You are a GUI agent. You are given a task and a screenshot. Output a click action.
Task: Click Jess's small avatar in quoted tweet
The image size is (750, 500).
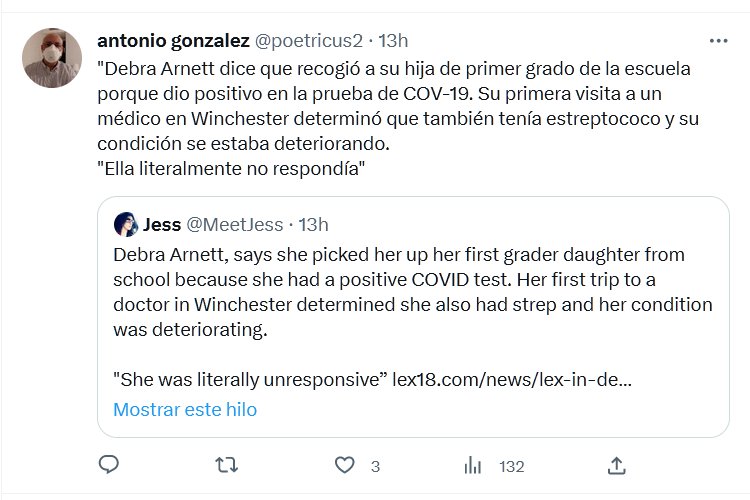tap(126, 224)
